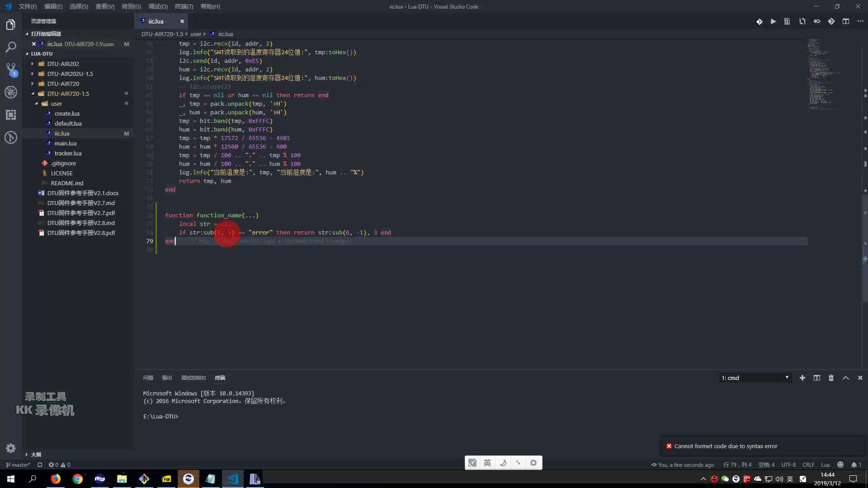Open the editor More Actions ellipsis

coord(860,21)
